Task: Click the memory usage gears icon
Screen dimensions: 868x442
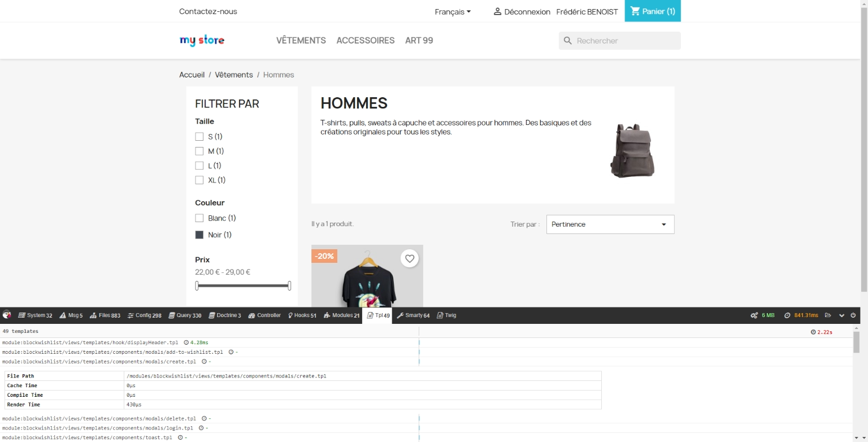Action: 754,315
